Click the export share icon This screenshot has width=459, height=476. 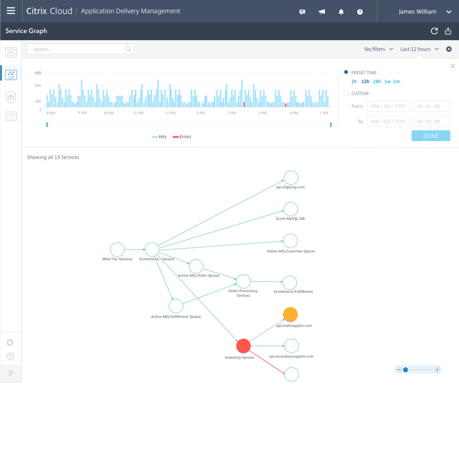click(x=448, y=31)
